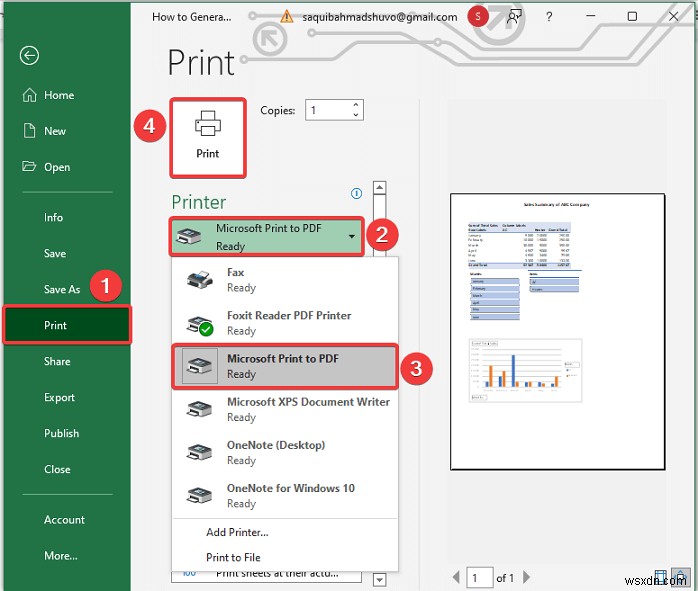Click 'Microsoft XPS Document Writer' name text

(308, 402)
